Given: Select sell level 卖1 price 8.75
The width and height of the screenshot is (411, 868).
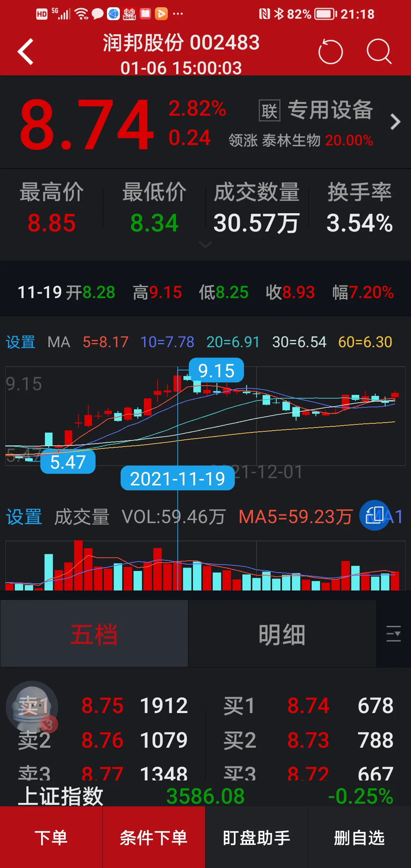Looking at the screenshot, I should (x=102, y=705).
